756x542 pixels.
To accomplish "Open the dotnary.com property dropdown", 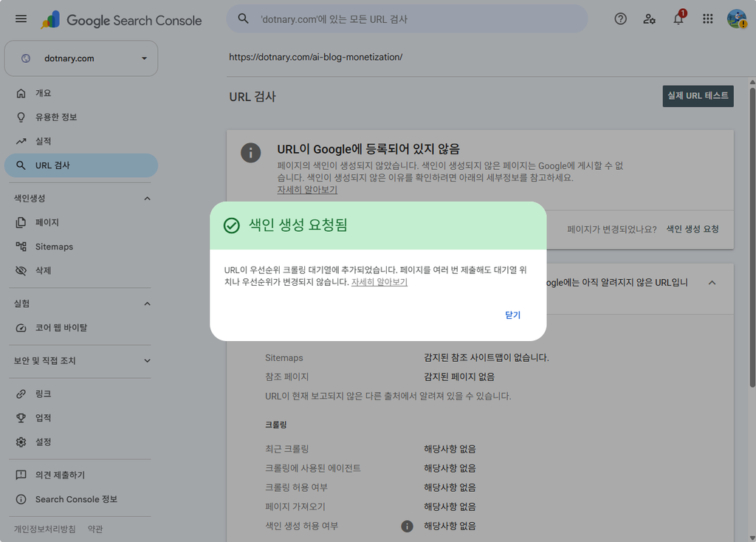I will point(81,58).
